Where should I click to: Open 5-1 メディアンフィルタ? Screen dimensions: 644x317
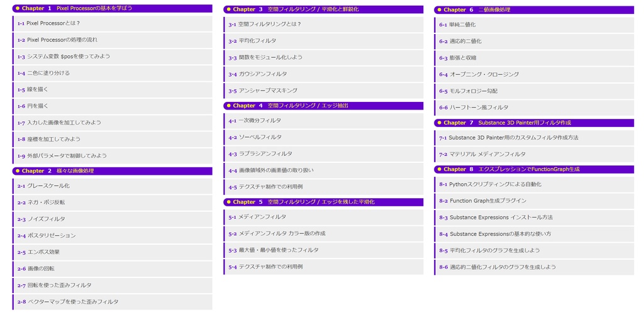pyautogui.click(x=323, y=217)
